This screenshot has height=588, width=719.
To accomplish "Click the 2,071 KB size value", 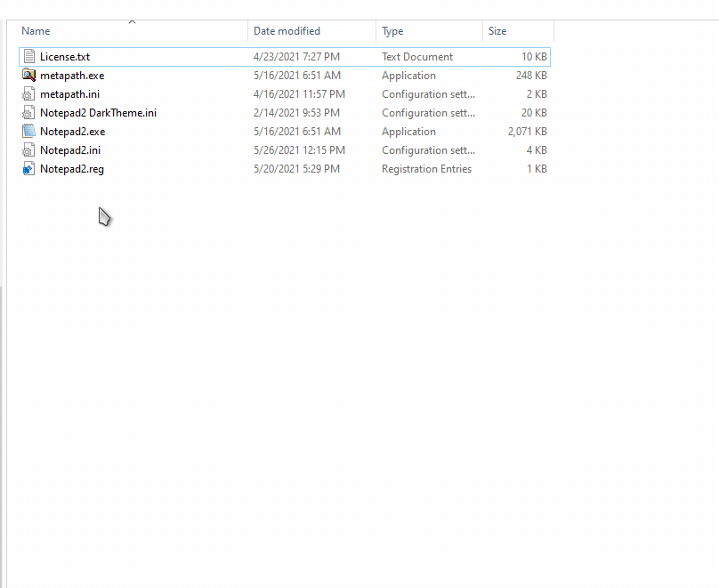I will click(528, 131).
